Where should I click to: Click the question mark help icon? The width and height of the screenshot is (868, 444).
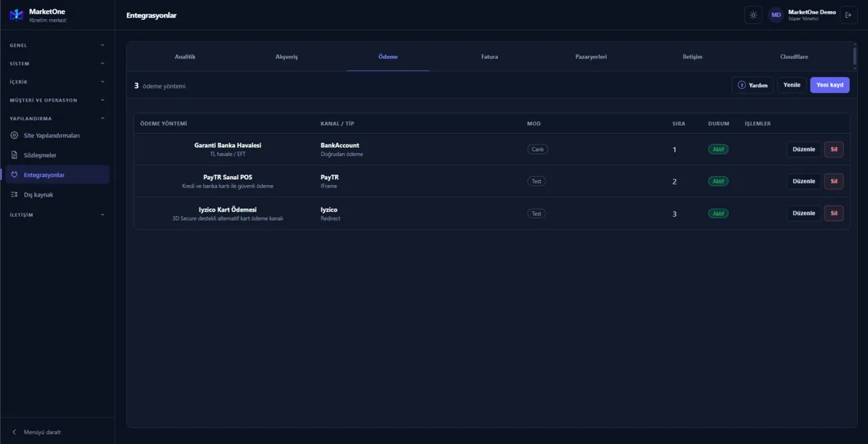point(742,85)
